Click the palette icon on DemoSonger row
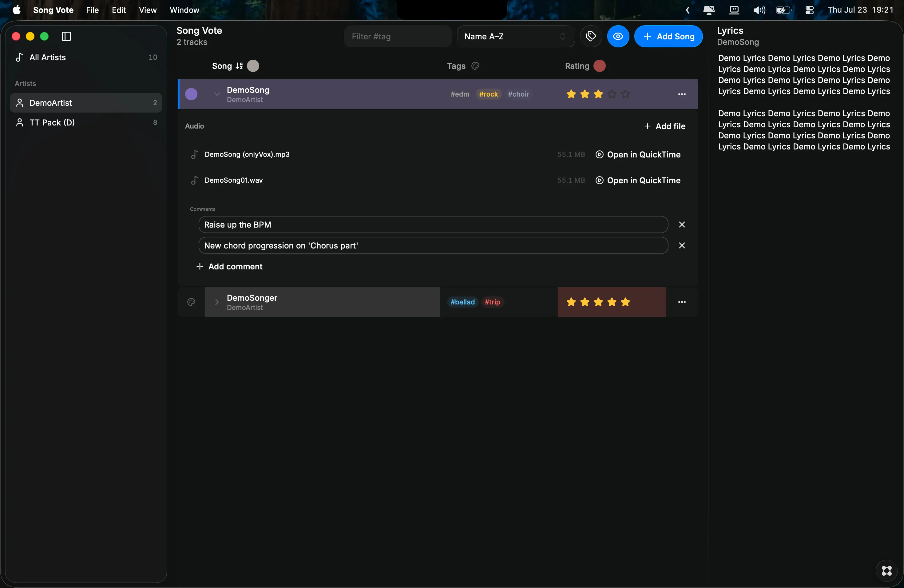 tap(192, 302)
